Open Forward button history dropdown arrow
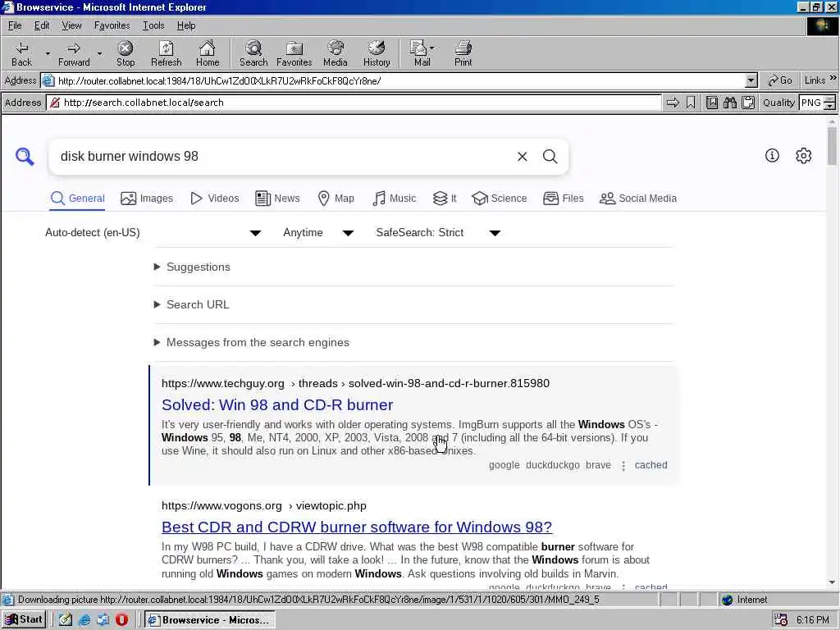Viewport: 840px width, 630px height. (x=99, y=53)
